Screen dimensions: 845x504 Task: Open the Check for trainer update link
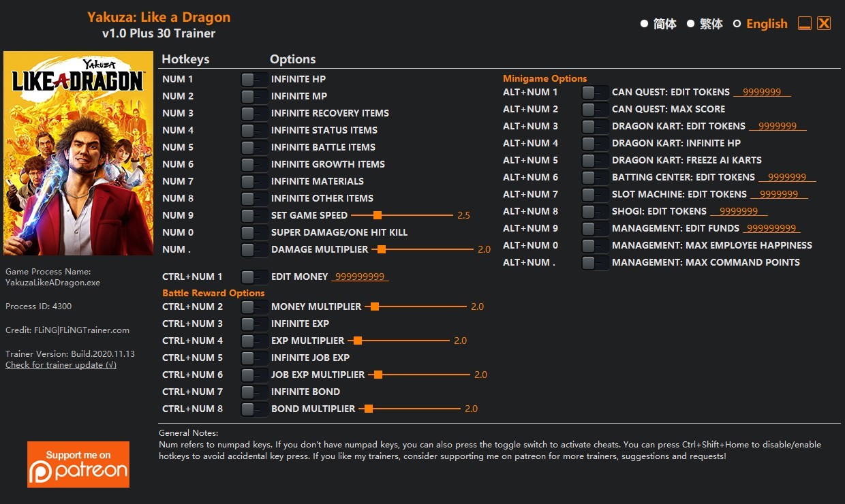61,365
